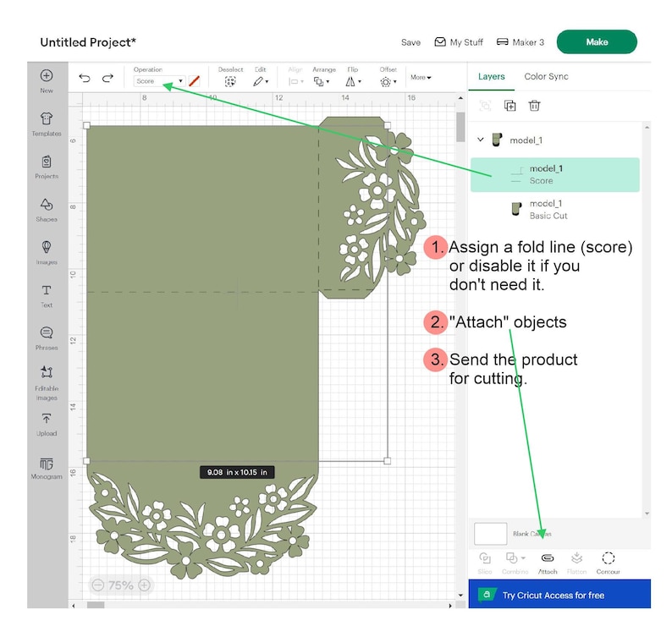The image size is (672, 626).
Task: Click the Blank Canvas swatch
Action: [491, 534]
